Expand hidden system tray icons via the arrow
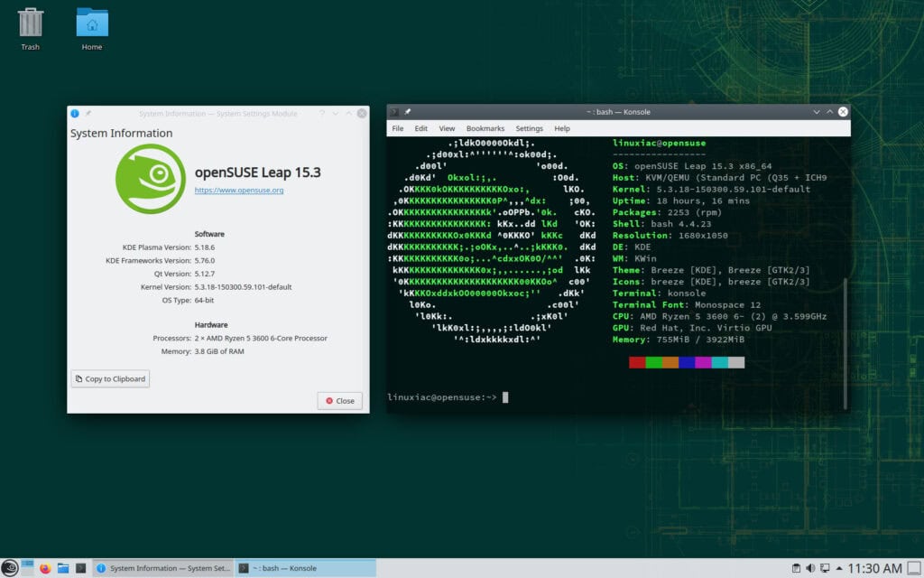 [x=838, y=568]
